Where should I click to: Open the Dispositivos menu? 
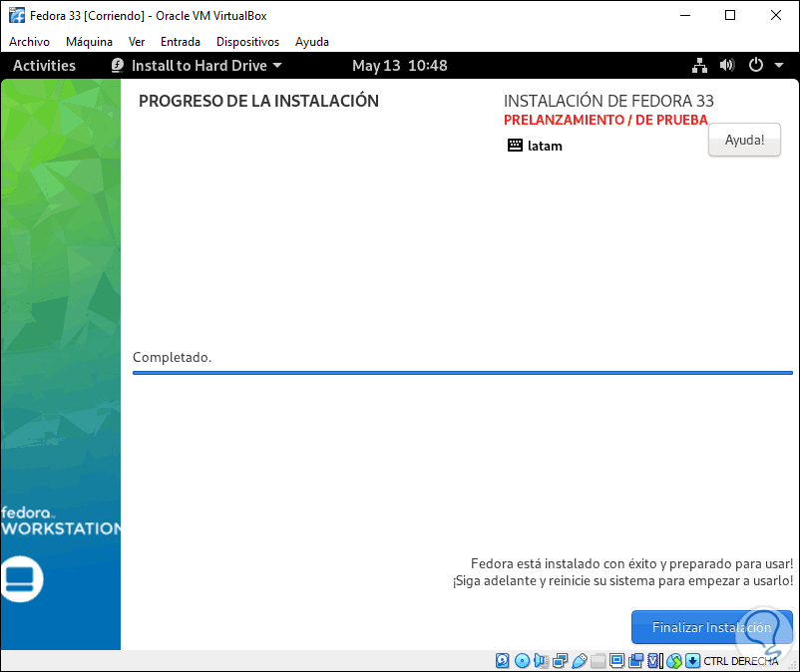(248, 42)
